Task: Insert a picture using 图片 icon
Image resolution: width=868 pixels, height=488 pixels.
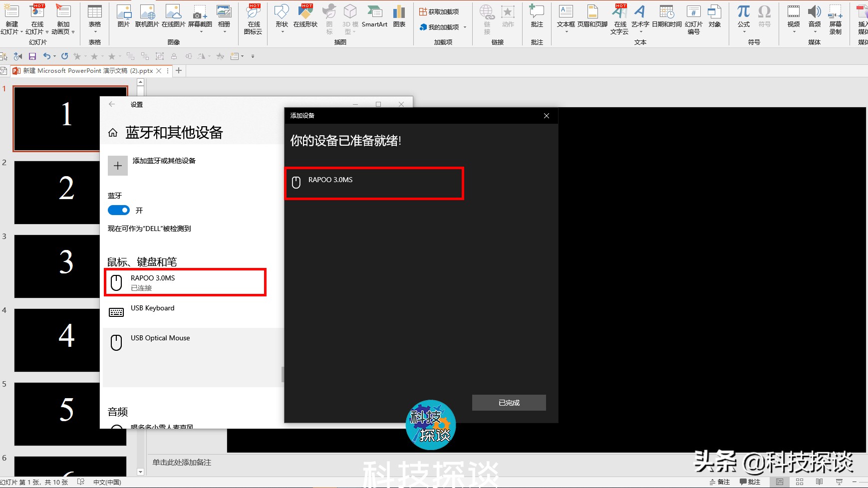Action: 123,16
